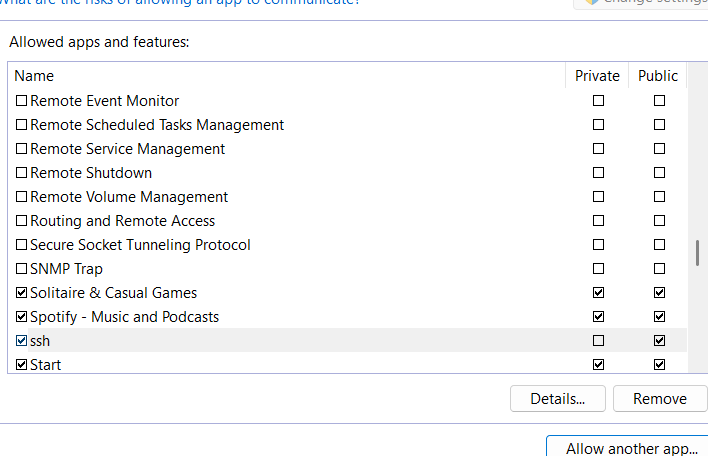The height and width of the screenshot is (456, 708).
Task: Check Remote Shutdown Private column box
Action: point(598,173)
